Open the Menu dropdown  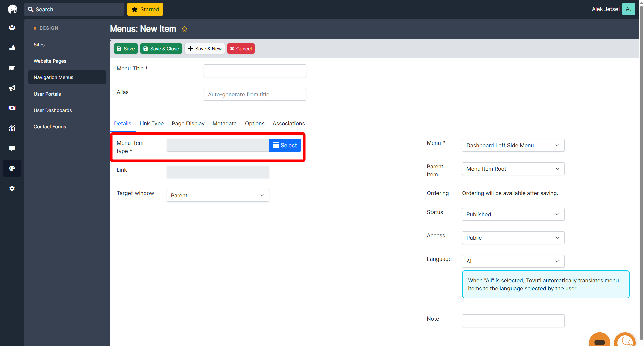tap(513, 145)
